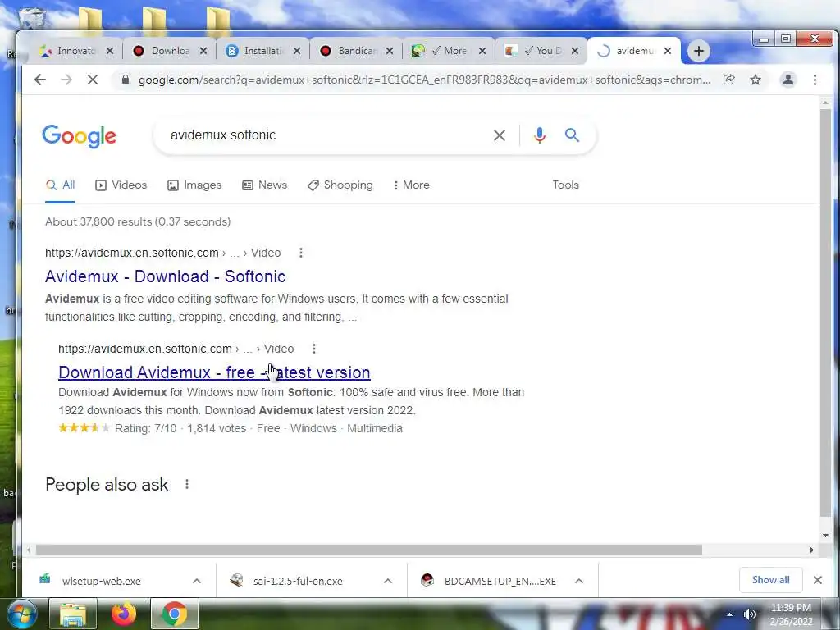The height and width of the screenshot is (630, 840).
Task: Clear the Google search box text
Action: (x=500, y=135)
